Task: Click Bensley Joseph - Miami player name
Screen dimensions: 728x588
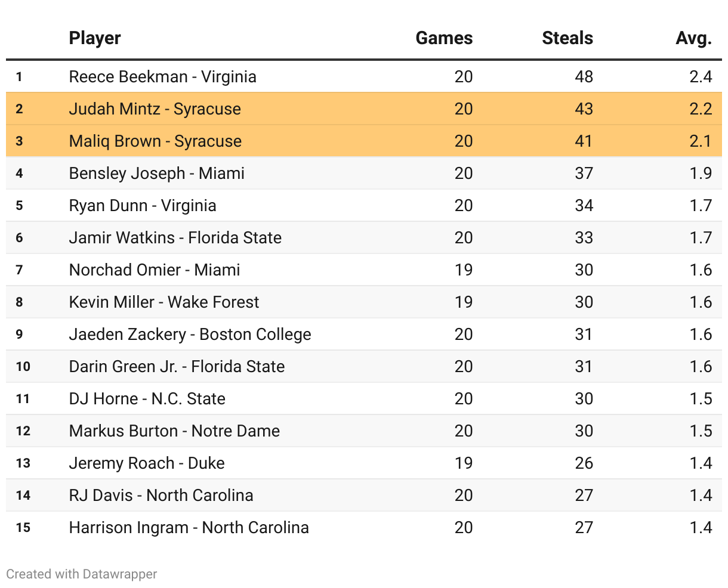Action: [157, 174]
